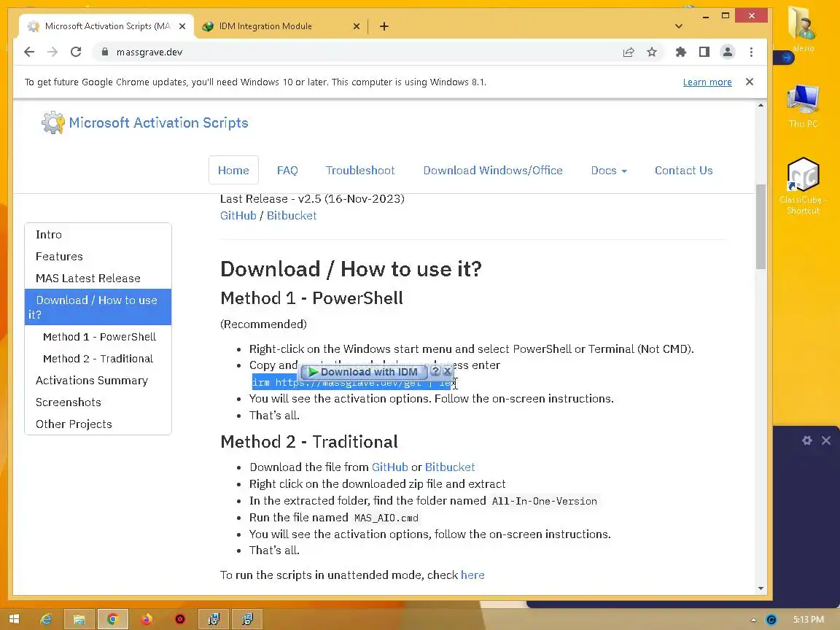Open the Chrome side panel icon

click(704, 52)
